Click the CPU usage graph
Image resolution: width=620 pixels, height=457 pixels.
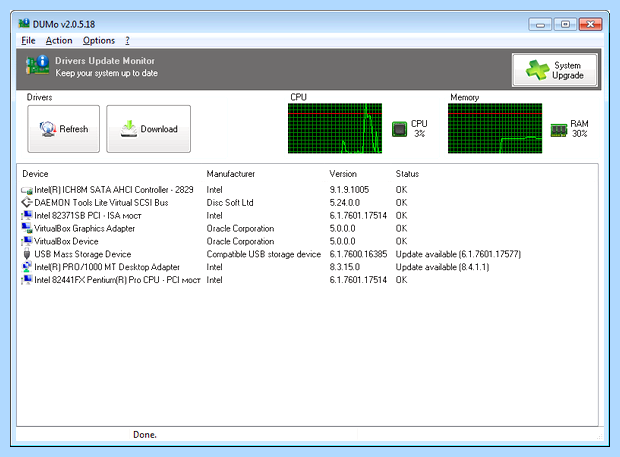click(335, 128)
